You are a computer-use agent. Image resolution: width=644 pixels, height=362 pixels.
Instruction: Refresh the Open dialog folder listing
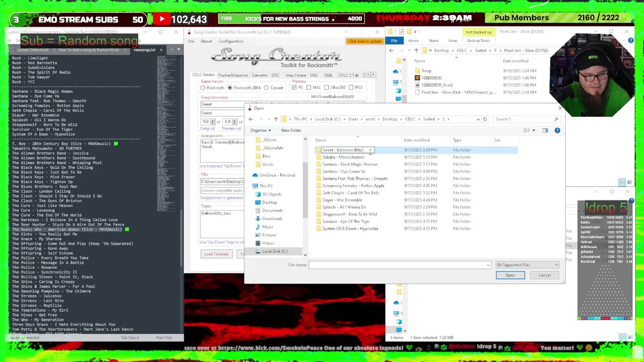click(x=485, y=119)
